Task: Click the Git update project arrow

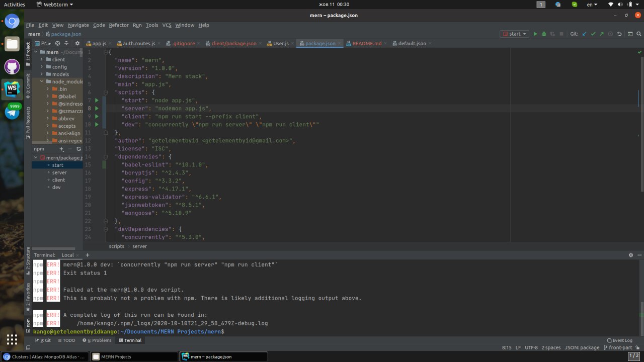Action: tap(584, 34)
